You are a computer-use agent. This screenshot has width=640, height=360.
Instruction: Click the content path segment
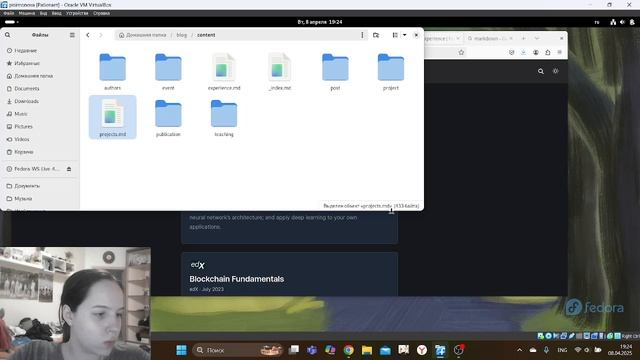(206, 35)
